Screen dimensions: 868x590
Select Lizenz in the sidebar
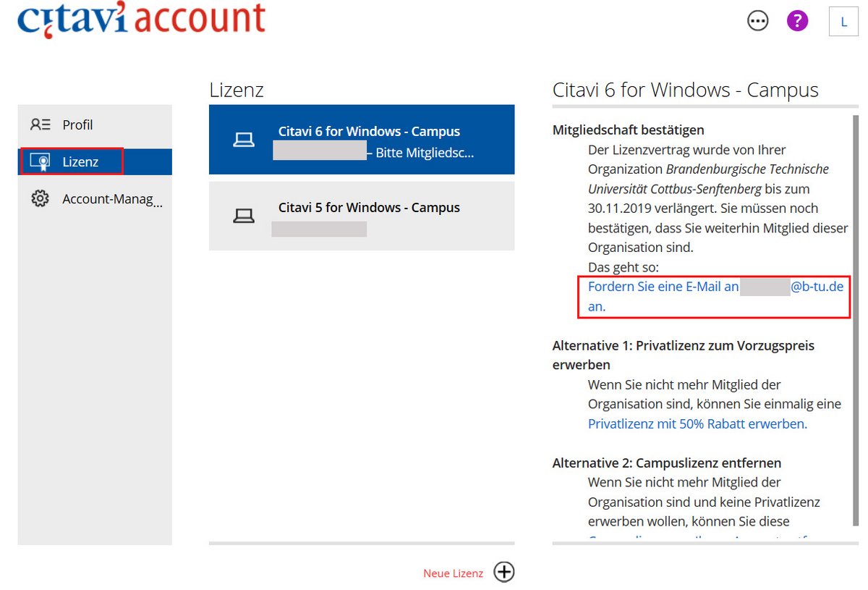pyautogui.click(x=95, y=161)
